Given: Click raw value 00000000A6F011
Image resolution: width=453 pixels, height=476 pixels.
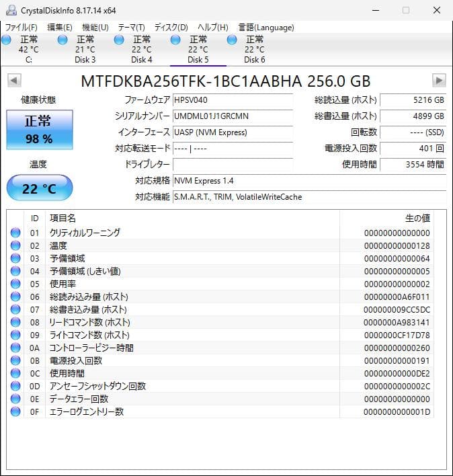Looking at the screenshot, I should coord(397,296).
